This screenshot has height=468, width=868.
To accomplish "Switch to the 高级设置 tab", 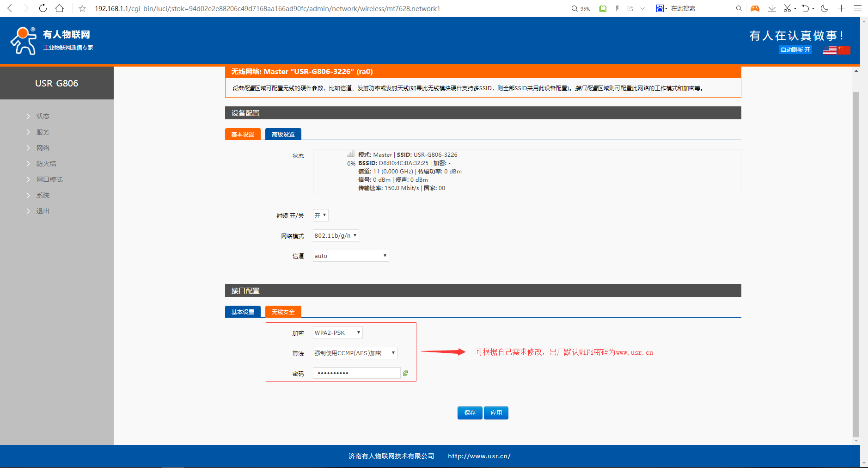I will (x=283, y=134).
